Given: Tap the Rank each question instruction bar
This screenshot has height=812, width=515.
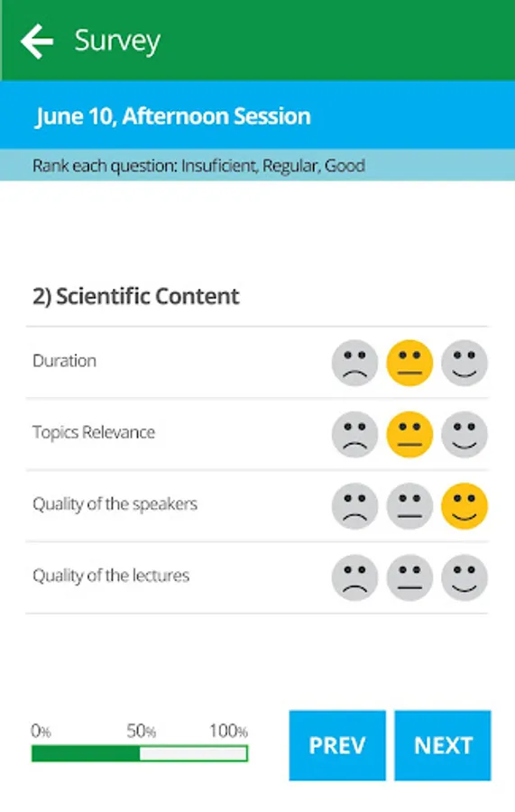Looking at the screenshot, I should 257,165.
